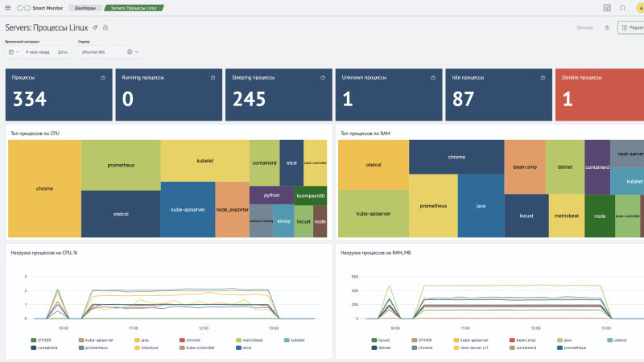Viewport: 644px width, 362px height.
Task: Click the Sleeping процессы value 245
Action: point(250,99)
